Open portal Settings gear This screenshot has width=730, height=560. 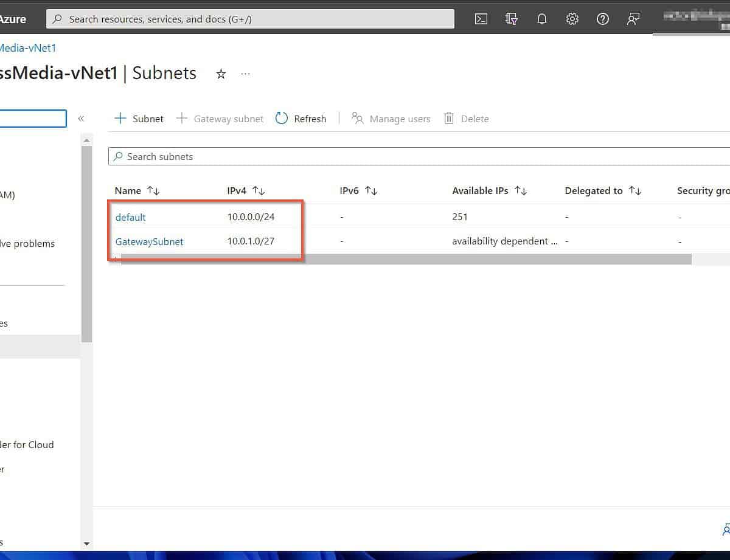572,19
